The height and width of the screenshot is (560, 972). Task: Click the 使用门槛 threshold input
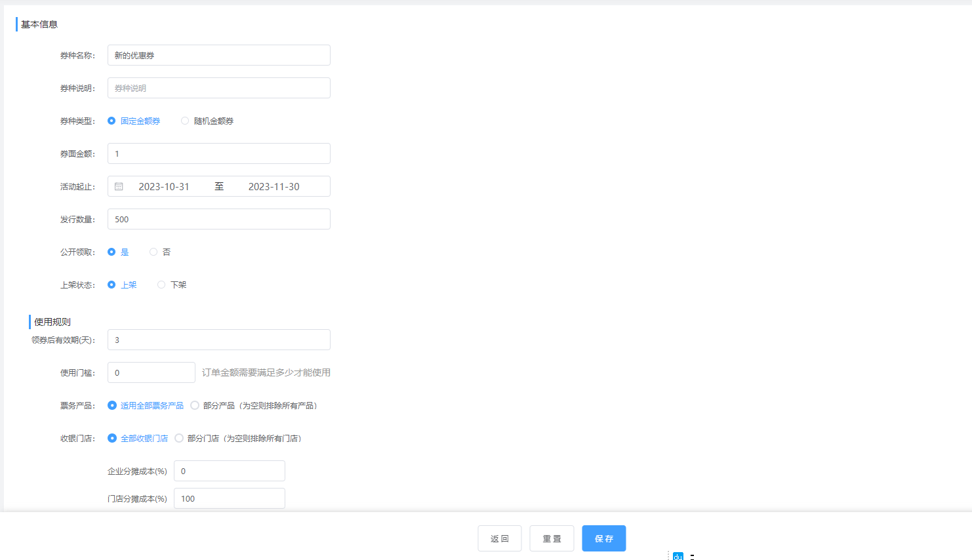click(152, 372)
